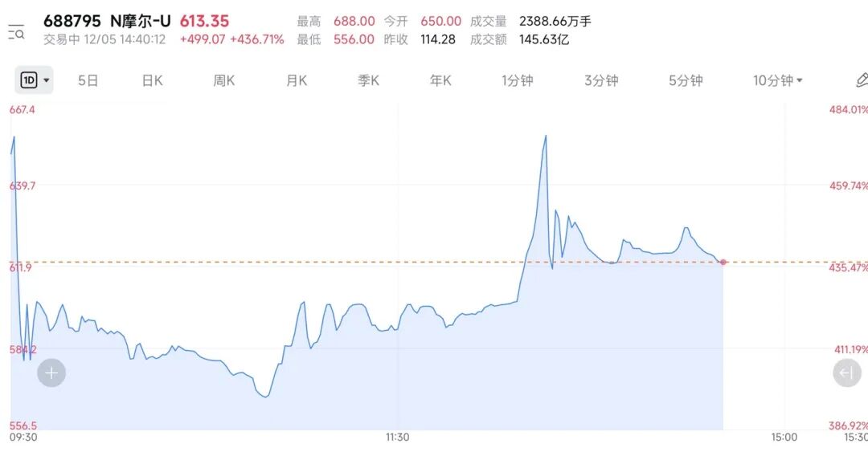868x452 pixels.
Task: Click the current price 613.35
Action: pos(204,22)
